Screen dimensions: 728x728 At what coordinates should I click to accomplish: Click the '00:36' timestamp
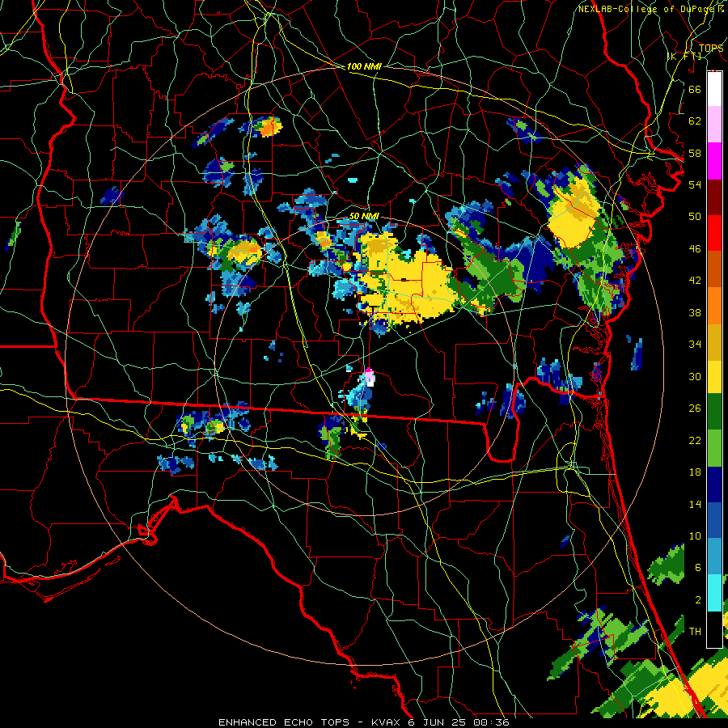492,722
